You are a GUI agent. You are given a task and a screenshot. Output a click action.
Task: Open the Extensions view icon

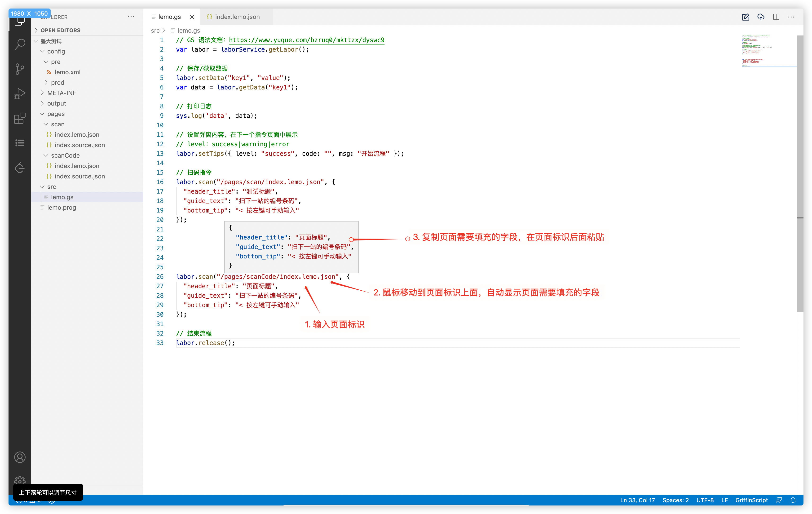pos(20,118)
